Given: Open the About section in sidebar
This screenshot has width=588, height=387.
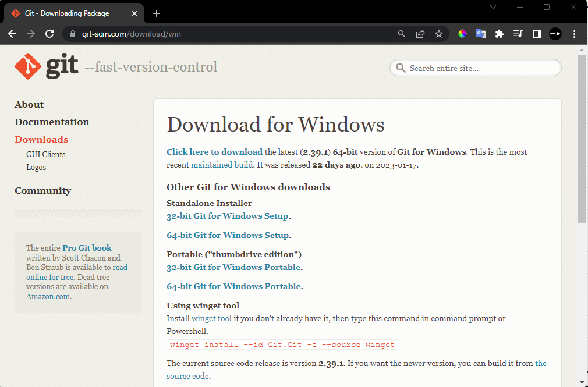Looking at the screenshot, I should coord(29,105).
